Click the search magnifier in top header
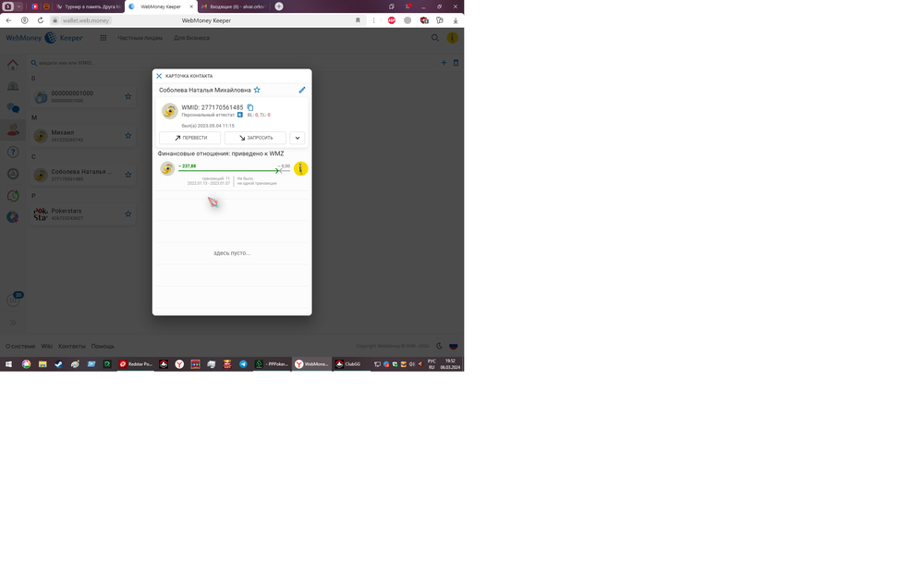The height and width of the screenshot is (576, 924). [x=435, y=38]
